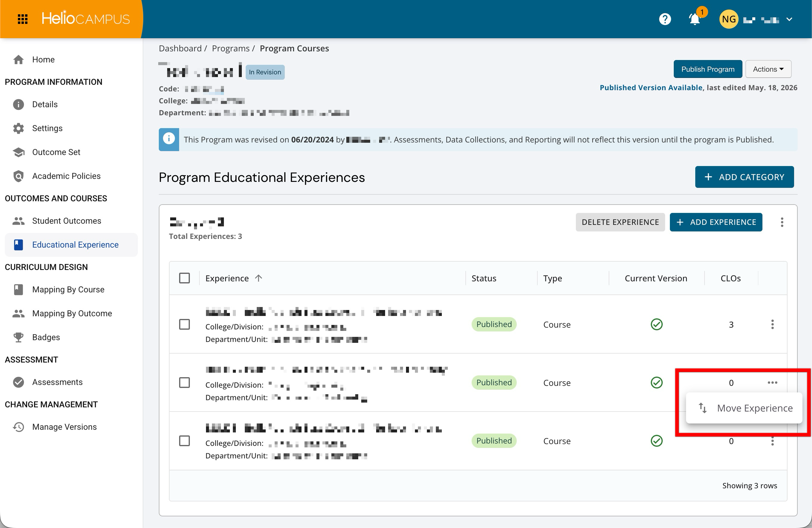Sort by Experience column header
This screenshot has width=812, height=528.
click(227, 278)
